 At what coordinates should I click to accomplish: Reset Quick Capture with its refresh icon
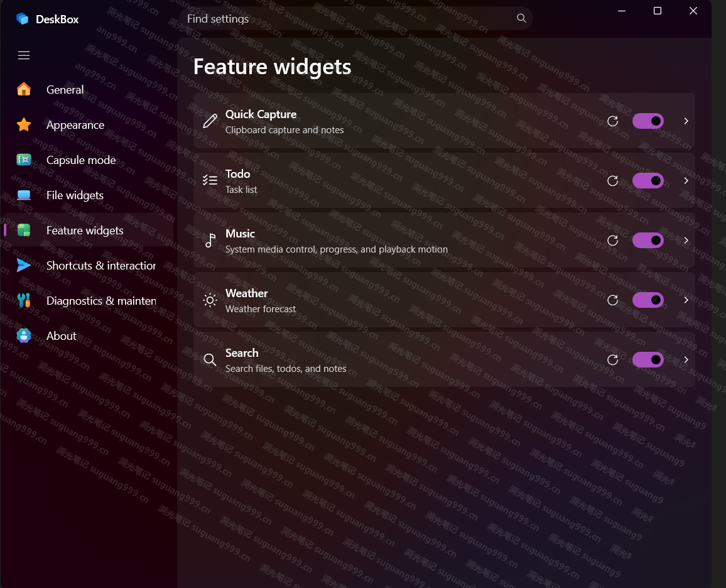click(612, 121)
